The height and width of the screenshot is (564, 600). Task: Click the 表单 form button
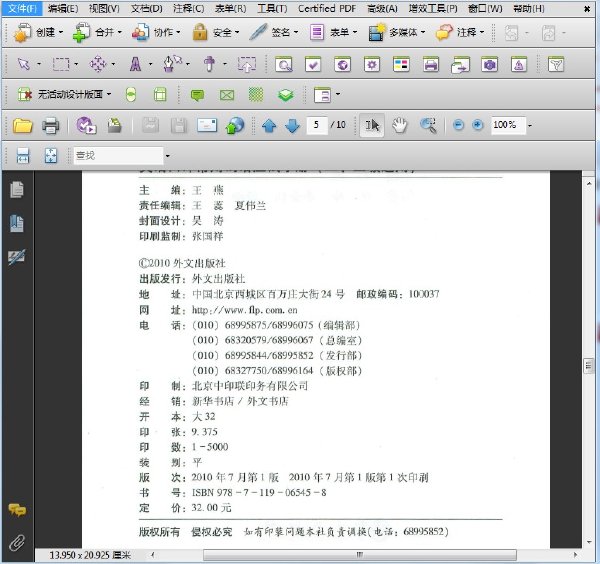(x=329, y=33)
